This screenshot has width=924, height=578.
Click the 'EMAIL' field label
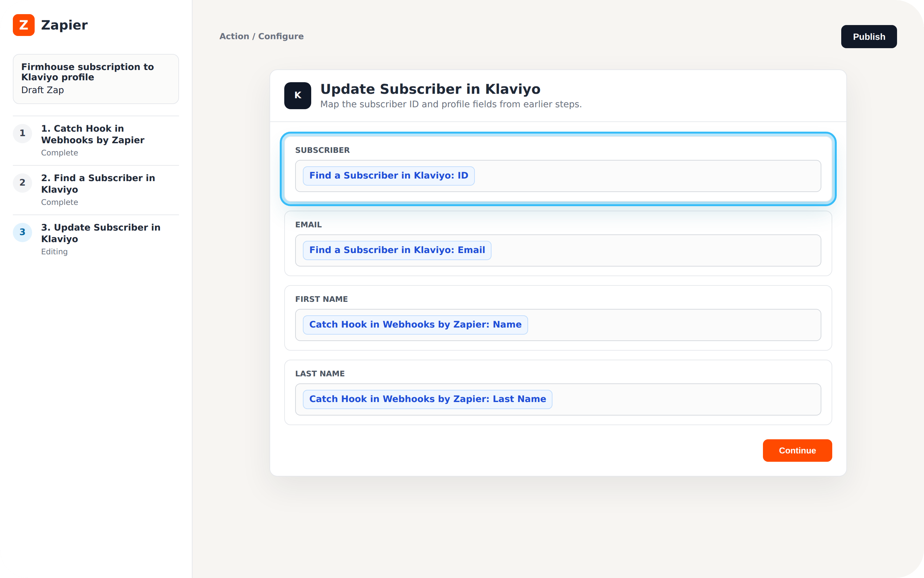pyautogui.click(x=309, y=225)
